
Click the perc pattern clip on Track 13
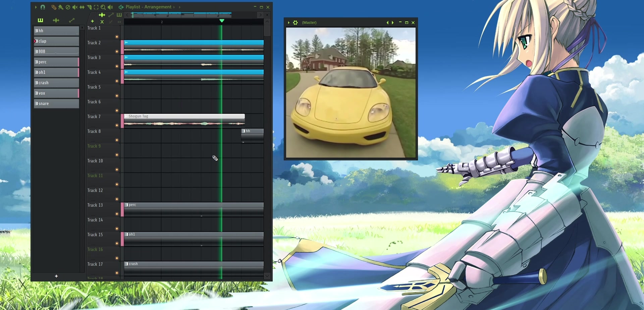click(x=194, y=209)
